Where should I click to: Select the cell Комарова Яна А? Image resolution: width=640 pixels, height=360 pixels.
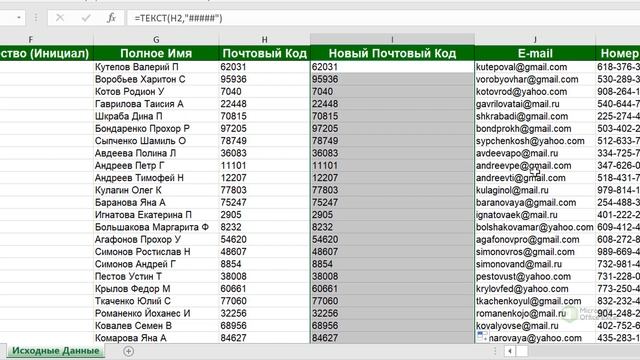pyautogui.click(x=156, y=338)
